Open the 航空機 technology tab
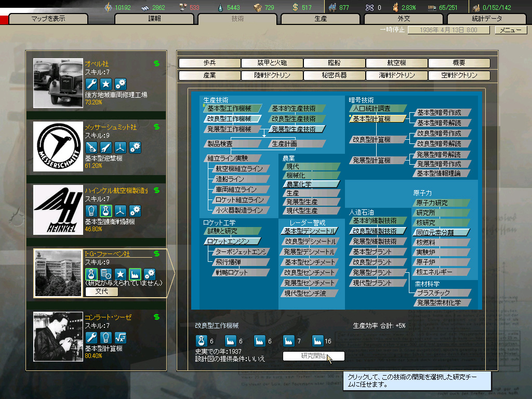Screen dimensions: 532x399 coord(396,63)
